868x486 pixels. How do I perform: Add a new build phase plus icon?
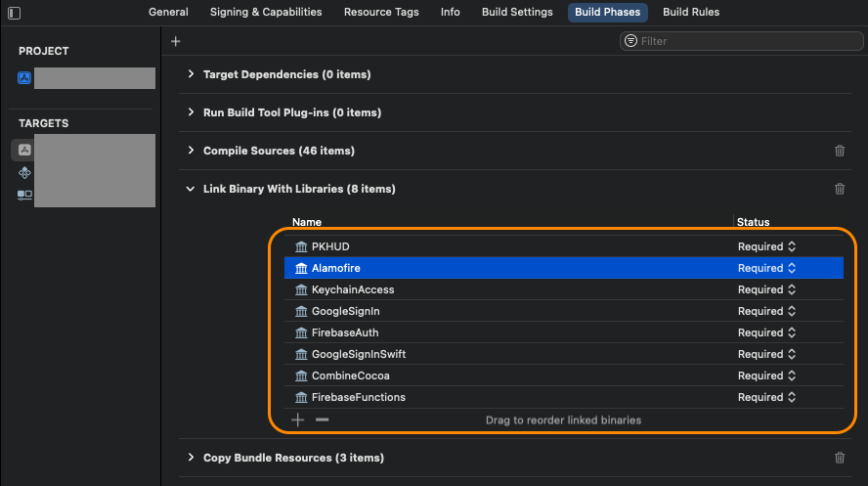coord(176,41)
